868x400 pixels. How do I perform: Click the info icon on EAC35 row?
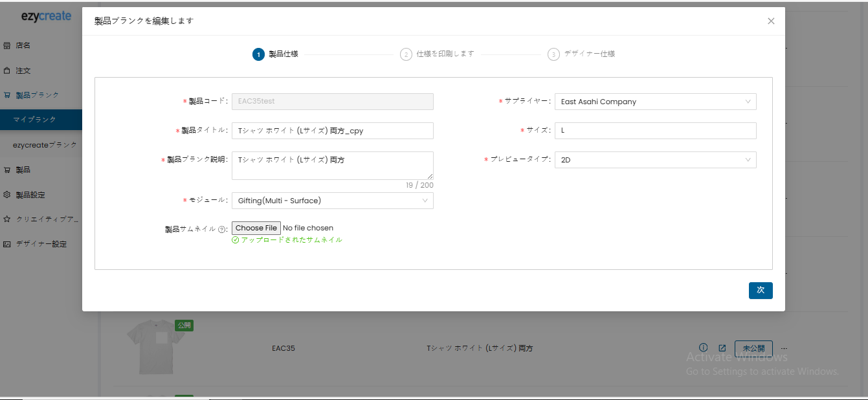(704, 348)
